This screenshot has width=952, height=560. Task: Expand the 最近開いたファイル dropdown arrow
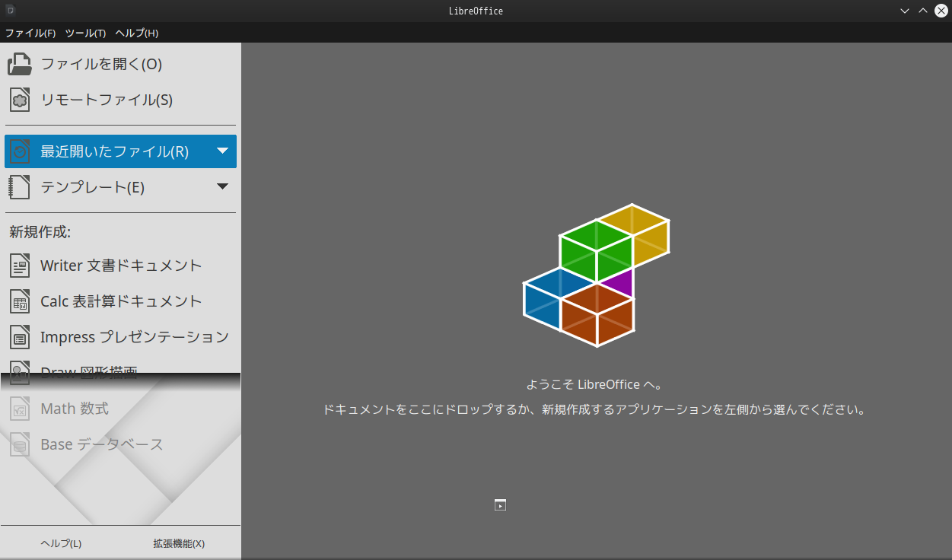point(222,151)
